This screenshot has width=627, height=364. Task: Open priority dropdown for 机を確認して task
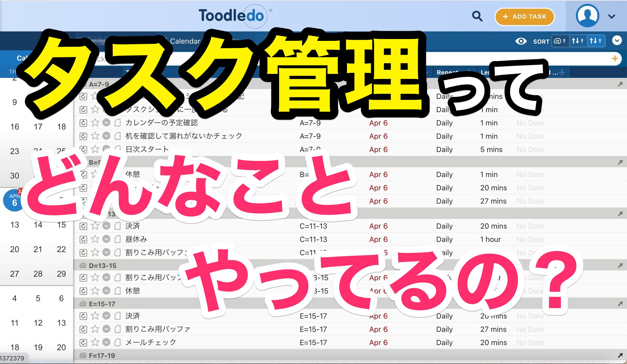pyautogui.click(x=106, y=136)
